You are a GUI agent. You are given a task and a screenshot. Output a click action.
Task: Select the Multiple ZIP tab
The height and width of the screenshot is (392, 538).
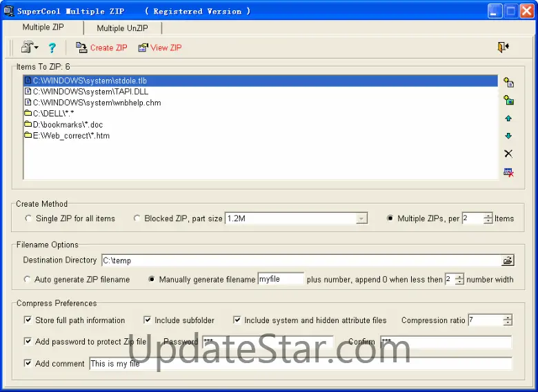coord(43,27)
